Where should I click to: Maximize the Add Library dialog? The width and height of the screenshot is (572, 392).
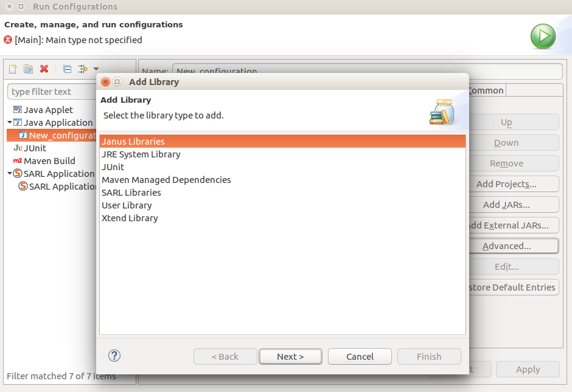pyautogui.click(x=117, y=81)
